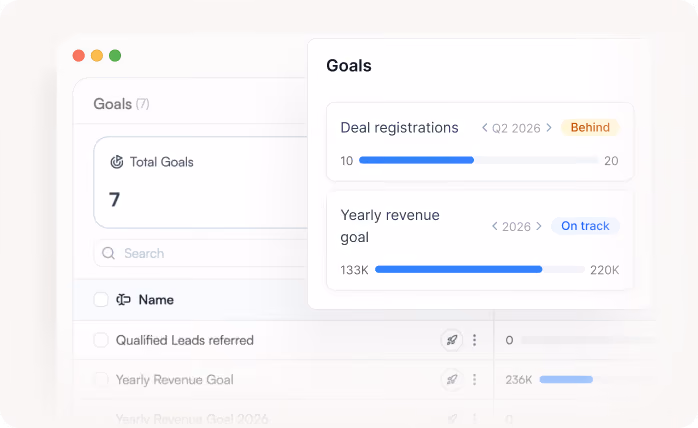Click the yellow minimize window button
The height and width of the screenshot is (428, 698).
click(x=97, y=56)
